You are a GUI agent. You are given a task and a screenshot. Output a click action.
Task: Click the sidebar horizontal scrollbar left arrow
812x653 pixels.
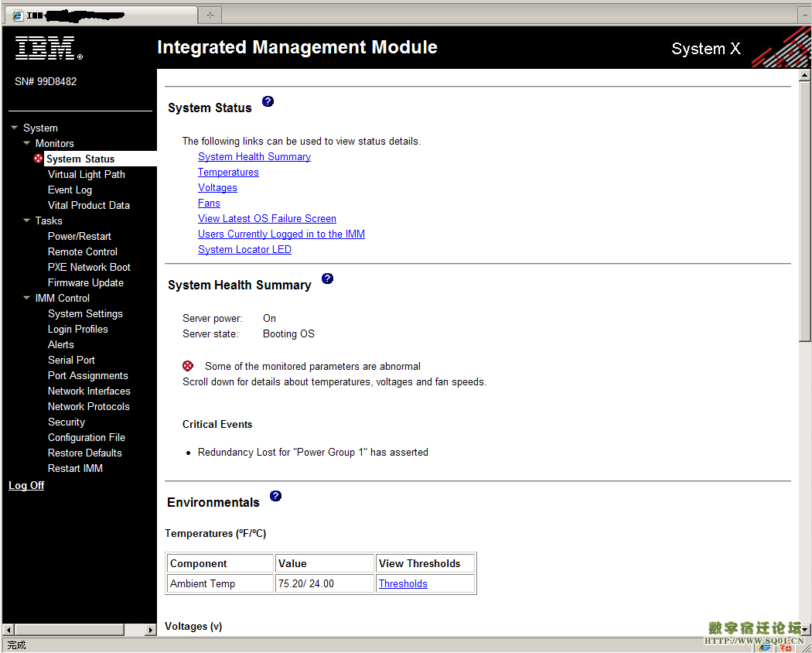(9, 630)
